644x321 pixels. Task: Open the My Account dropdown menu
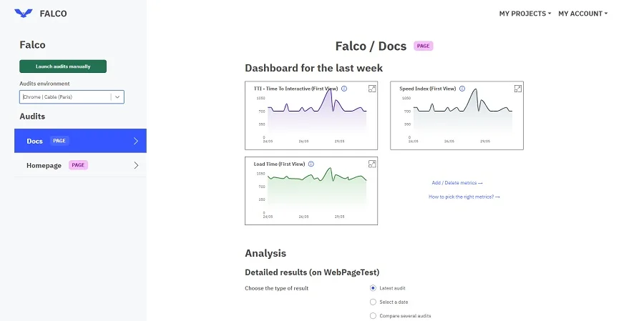click(582, 14)
